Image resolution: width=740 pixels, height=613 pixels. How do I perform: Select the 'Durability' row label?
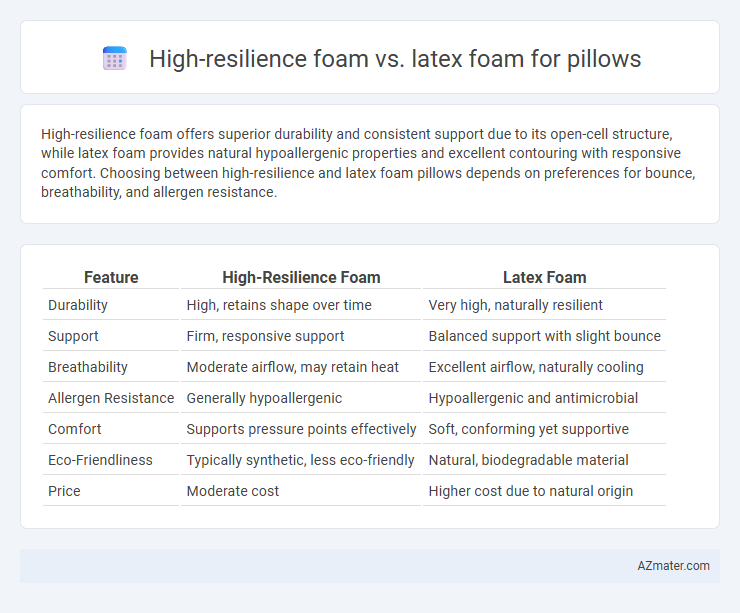click(x=78, y=305)
